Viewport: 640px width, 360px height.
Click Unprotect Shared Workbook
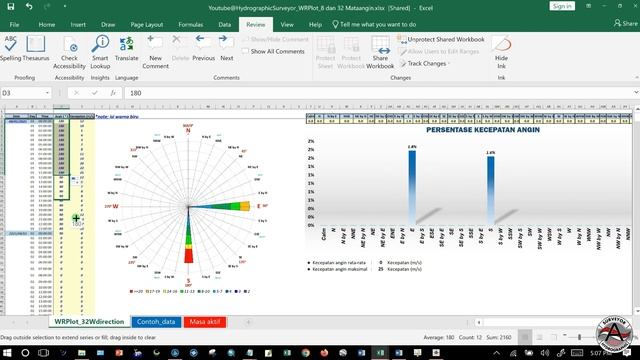[x=441, y=40]
